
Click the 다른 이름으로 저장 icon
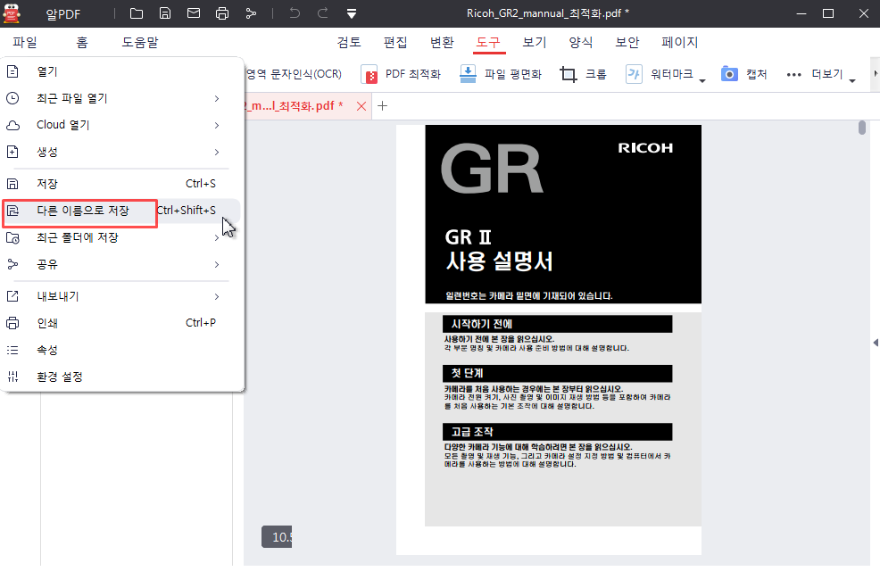coord(12,211)
